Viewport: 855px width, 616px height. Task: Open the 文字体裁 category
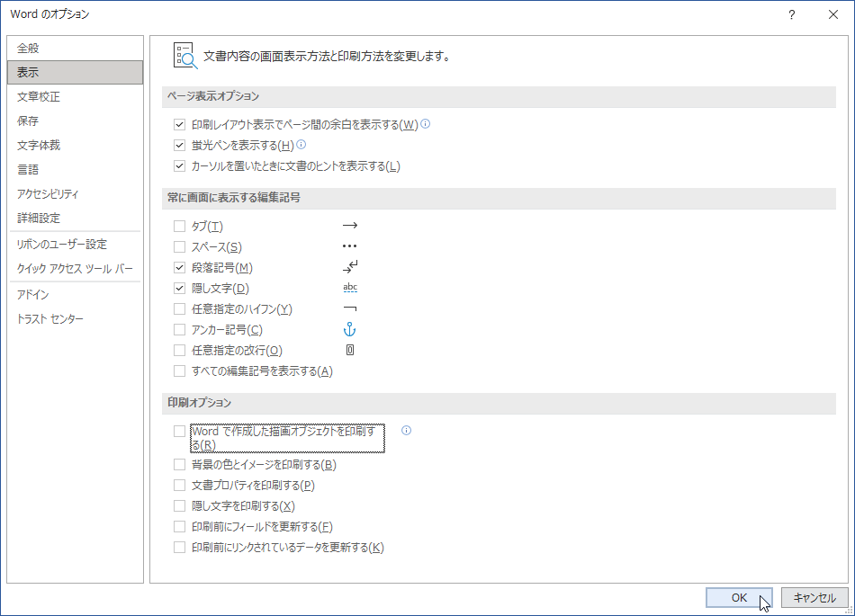(76, 145)
